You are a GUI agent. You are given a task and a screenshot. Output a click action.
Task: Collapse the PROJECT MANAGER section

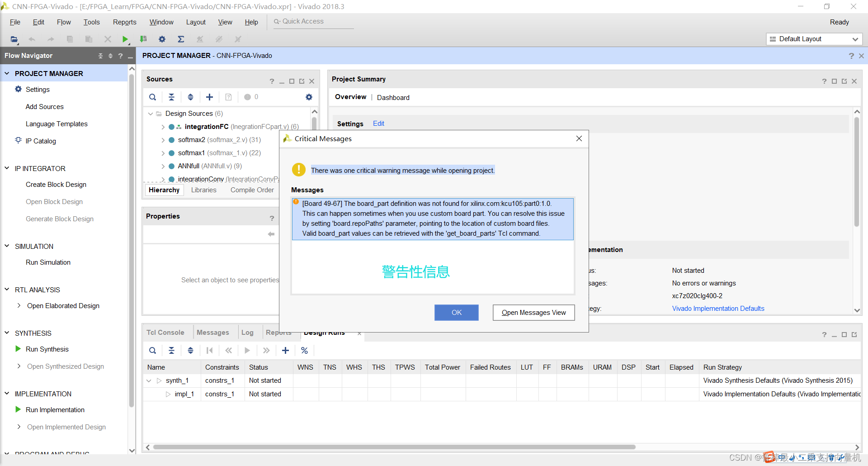(x=7, y=73)
